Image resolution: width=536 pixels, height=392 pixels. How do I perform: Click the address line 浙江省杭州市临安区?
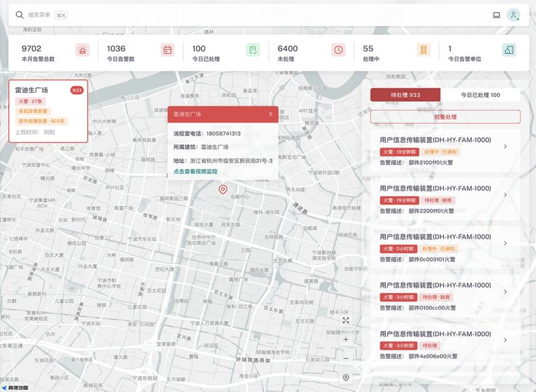223,160
